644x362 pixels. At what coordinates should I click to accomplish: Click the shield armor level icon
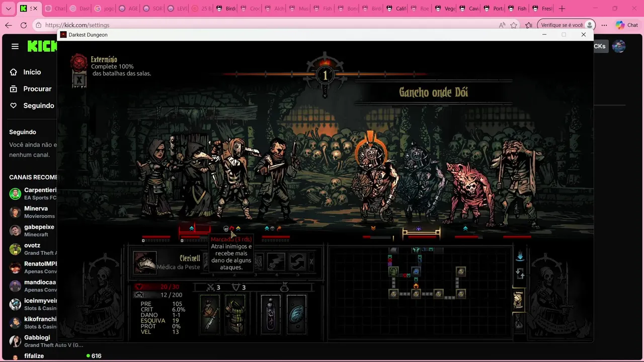pos(236,287)
